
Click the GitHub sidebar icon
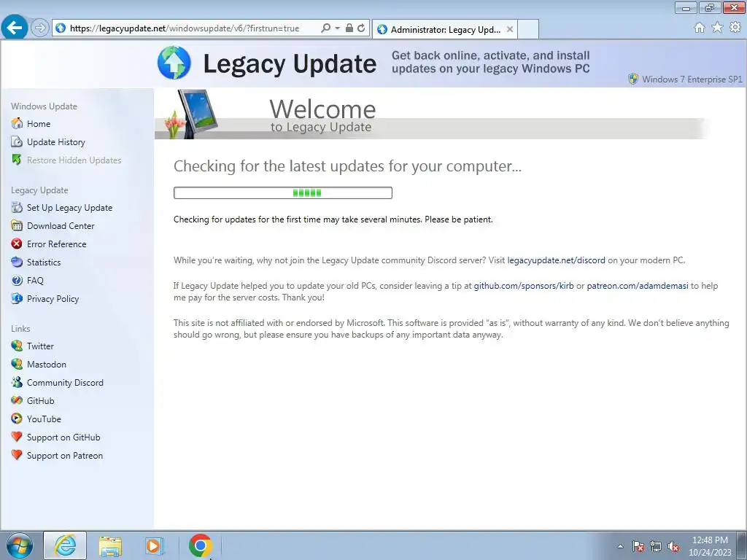[x=17, y=400]
